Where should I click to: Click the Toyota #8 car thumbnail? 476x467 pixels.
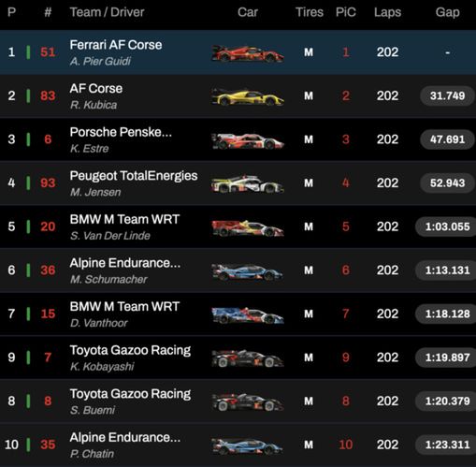pos(248,401)
